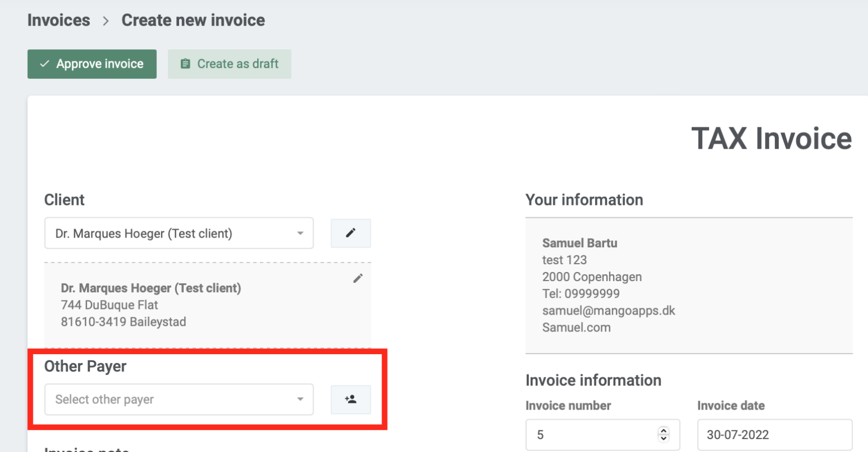Image resolution: width=868 pixels, height=452 pixels.
Task: Click the clipboard icon in Create as draft
Action: click(185, 63)
